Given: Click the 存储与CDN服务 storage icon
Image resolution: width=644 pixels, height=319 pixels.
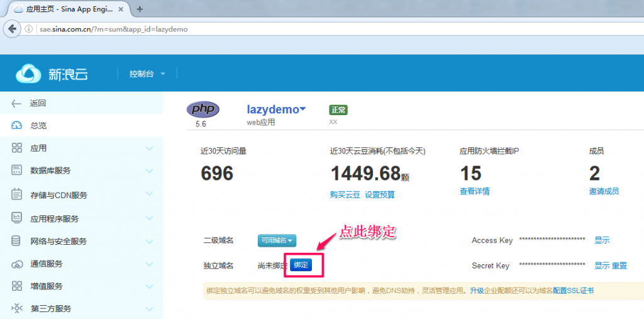Looking at the screenshot, I should [x=17, y=194].
